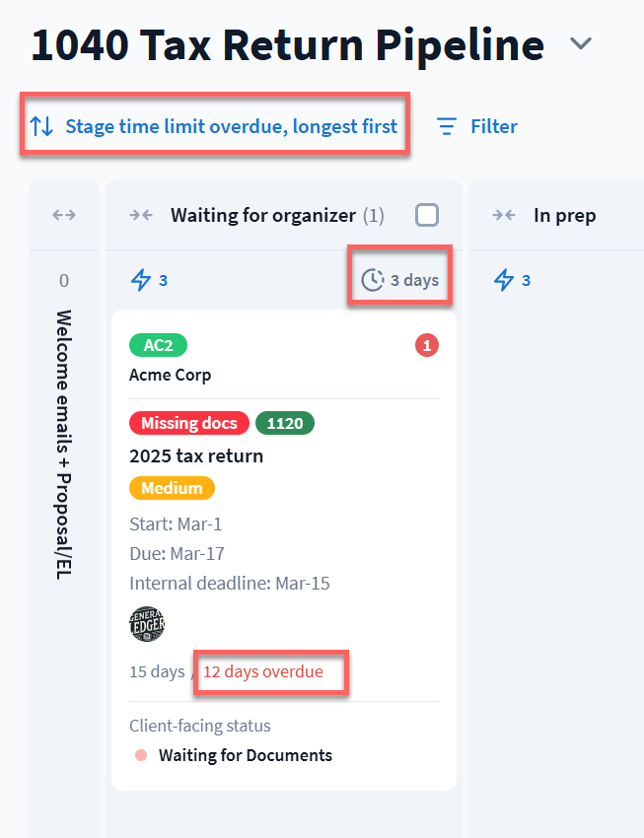Click the green AC2 account tag

[157, 345]
